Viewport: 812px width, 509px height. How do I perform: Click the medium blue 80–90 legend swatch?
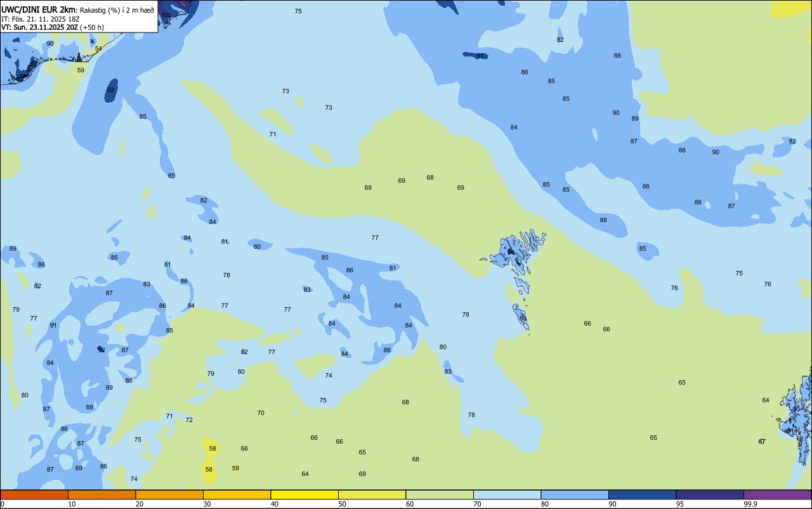(x=575, y=494)
